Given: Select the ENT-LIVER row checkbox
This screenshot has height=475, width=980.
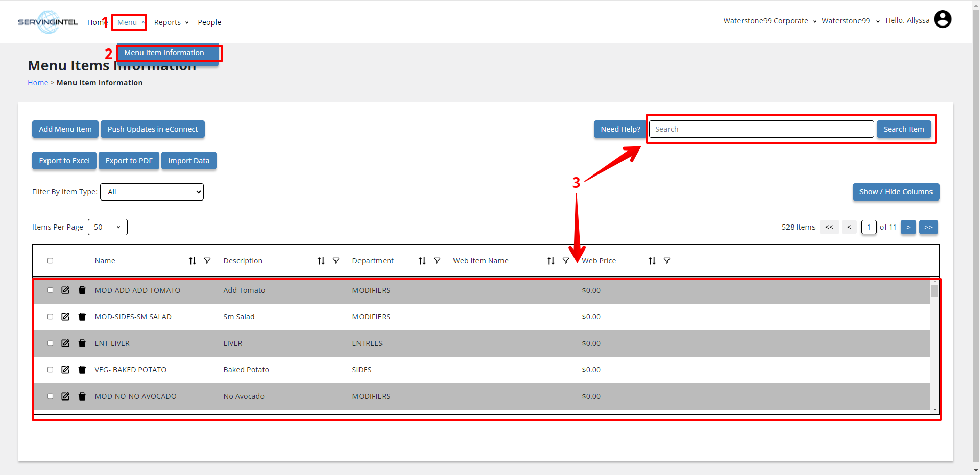Looking at the screenshot, I should pos(50,343).
